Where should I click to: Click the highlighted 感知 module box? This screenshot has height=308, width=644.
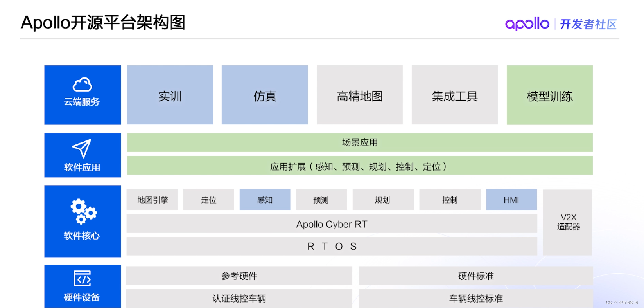coord(265,200)
